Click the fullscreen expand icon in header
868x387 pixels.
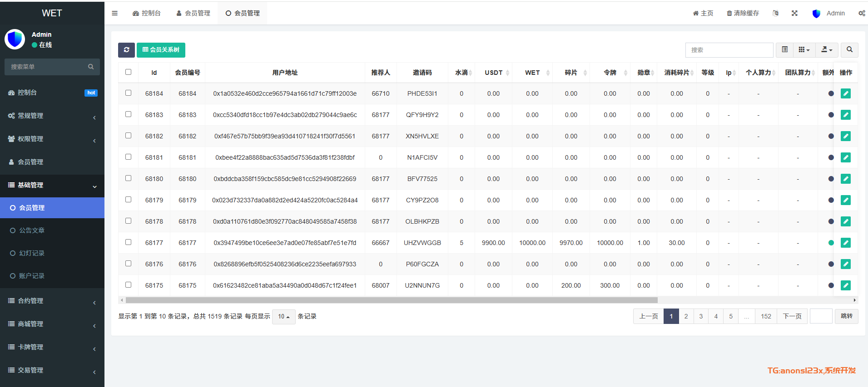point(794,13)
